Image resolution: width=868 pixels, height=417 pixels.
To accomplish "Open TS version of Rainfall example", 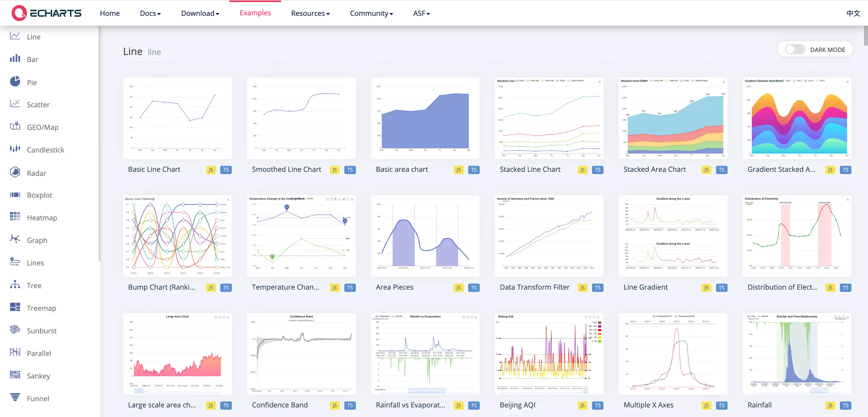I will [845, 405].
